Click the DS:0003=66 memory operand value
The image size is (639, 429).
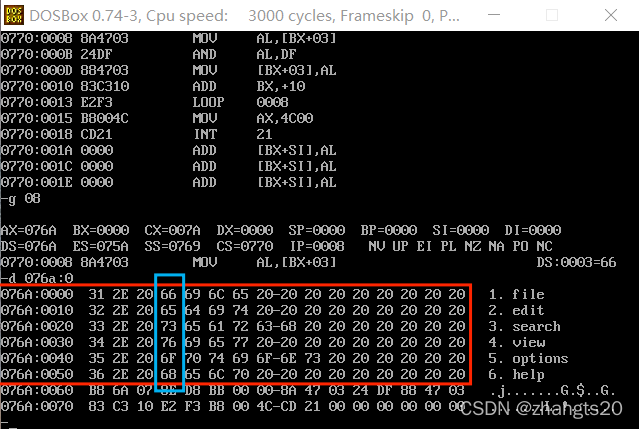click(x=576, y=262)
